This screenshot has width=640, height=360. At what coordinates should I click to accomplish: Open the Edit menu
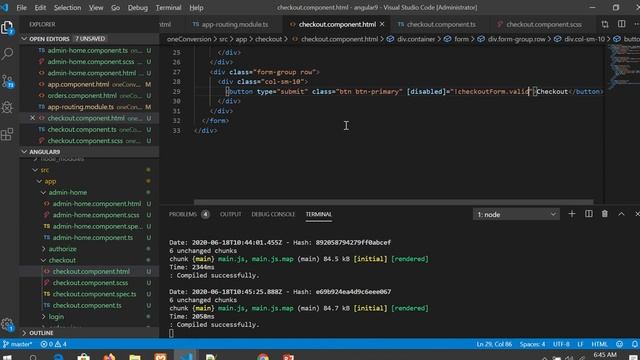coord(40,8)
